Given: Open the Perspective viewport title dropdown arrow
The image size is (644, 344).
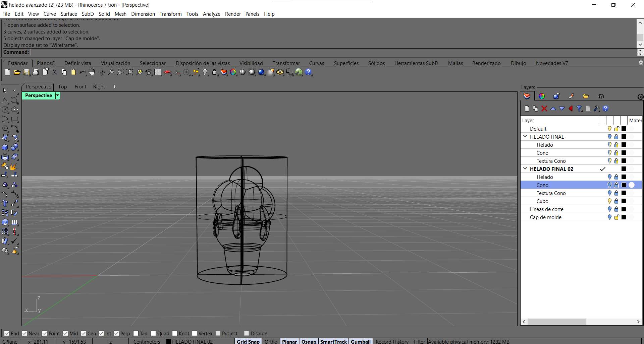Looking at the screenshot, I should pos(57,95).
